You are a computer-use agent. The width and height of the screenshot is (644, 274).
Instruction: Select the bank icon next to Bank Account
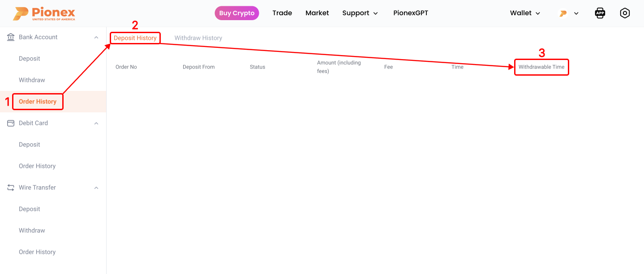pyautogui.click(x=10, y=37)
